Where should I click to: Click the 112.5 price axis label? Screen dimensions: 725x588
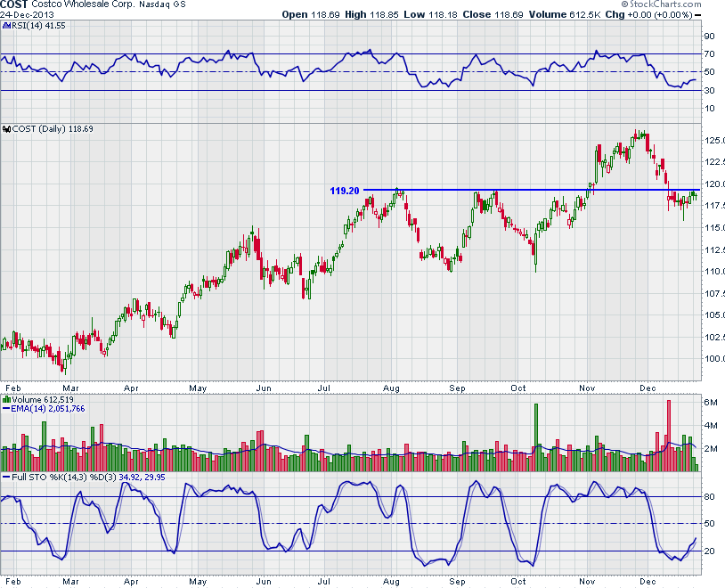(714, 249)
